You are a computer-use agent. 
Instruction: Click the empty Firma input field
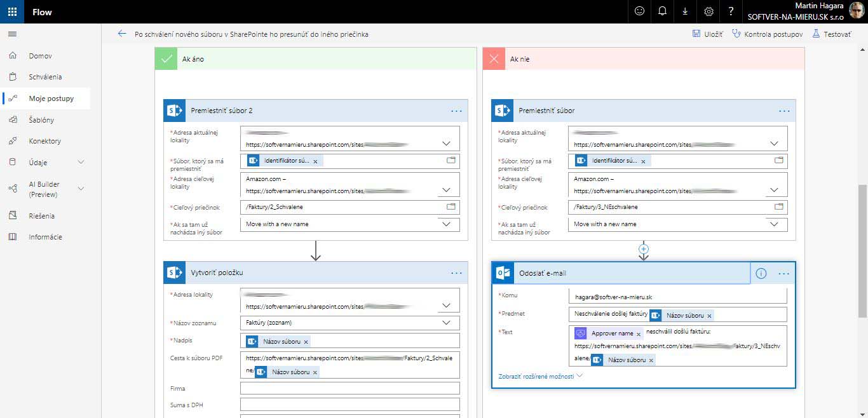click(350, 388)
